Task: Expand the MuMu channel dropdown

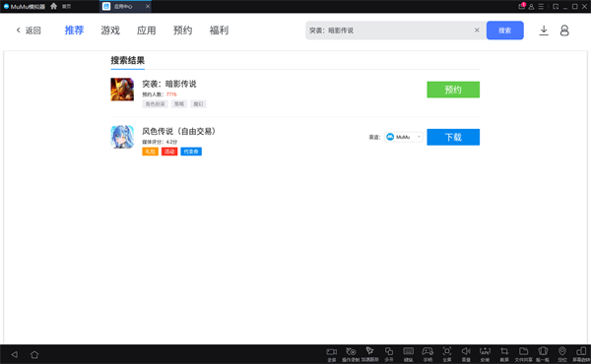Action: [403, 137]
